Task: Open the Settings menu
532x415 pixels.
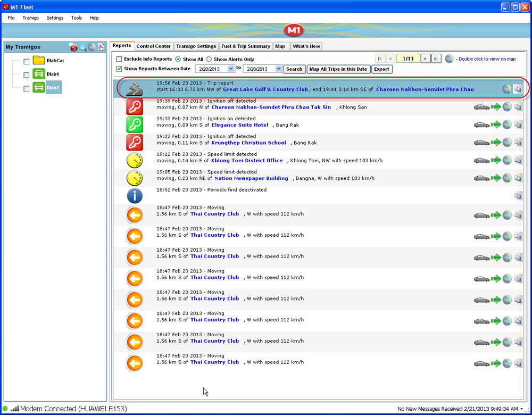Action: [x=55, y=18]
